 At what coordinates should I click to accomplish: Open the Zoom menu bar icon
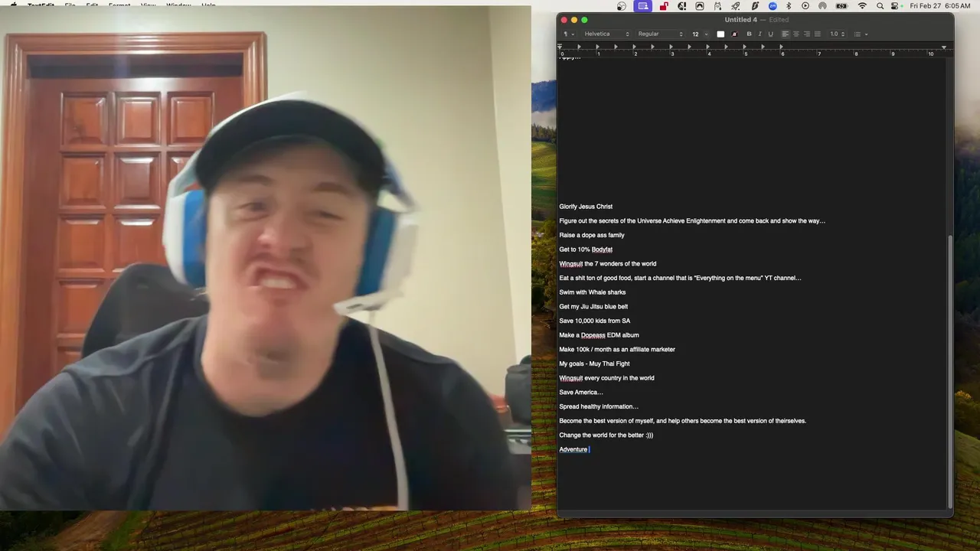click(773, 6)
